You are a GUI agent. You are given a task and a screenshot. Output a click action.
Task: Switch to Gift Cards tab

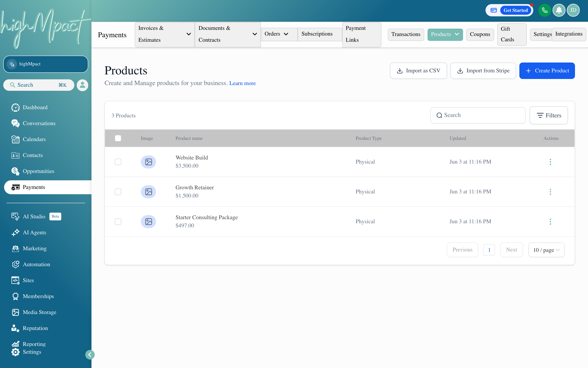(512, 34)
